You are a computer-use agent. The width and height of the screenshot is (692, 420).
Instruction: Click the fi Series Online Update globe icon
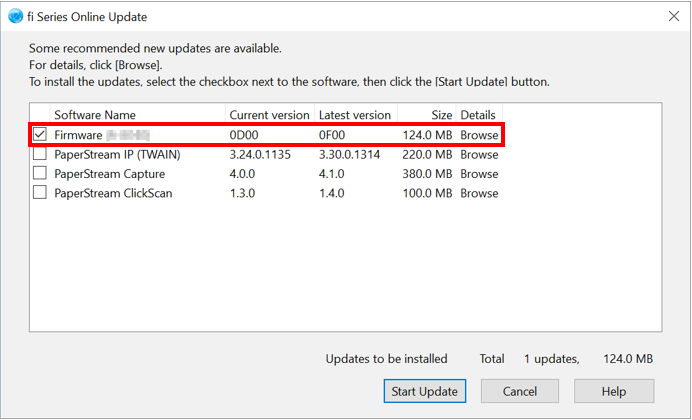click(15, 17)
